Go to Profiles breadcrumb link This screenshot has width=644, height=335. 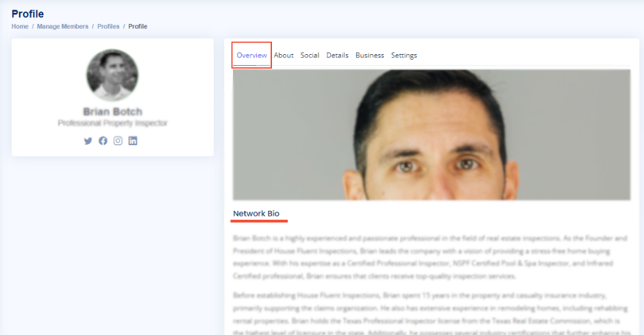pyautogui.click(x=108, y=27)
